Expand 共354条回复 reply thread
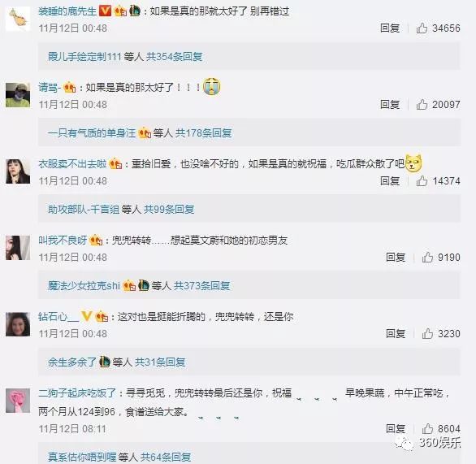Screen dimensions: 476x464 coord(175,57)
